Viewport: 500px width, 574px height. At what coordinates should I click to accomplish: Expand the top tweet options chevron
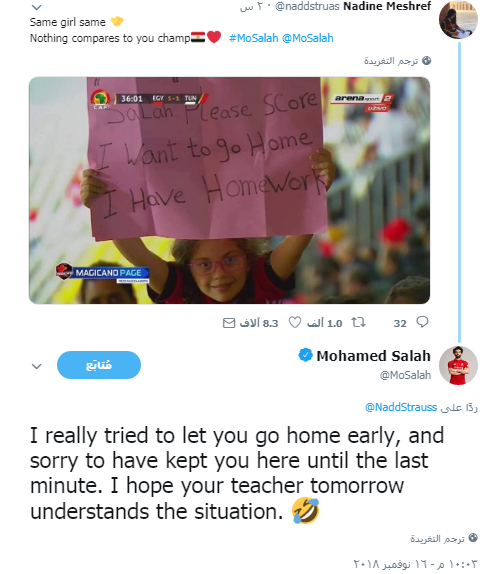coord(37,7)
